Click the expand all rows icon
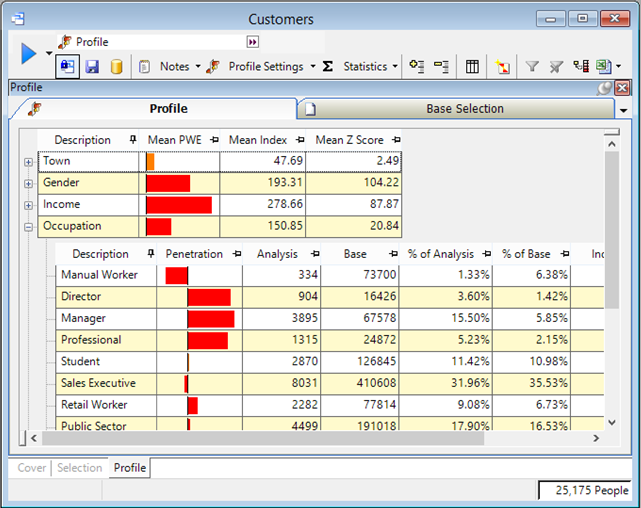 (x=417, y=67)
